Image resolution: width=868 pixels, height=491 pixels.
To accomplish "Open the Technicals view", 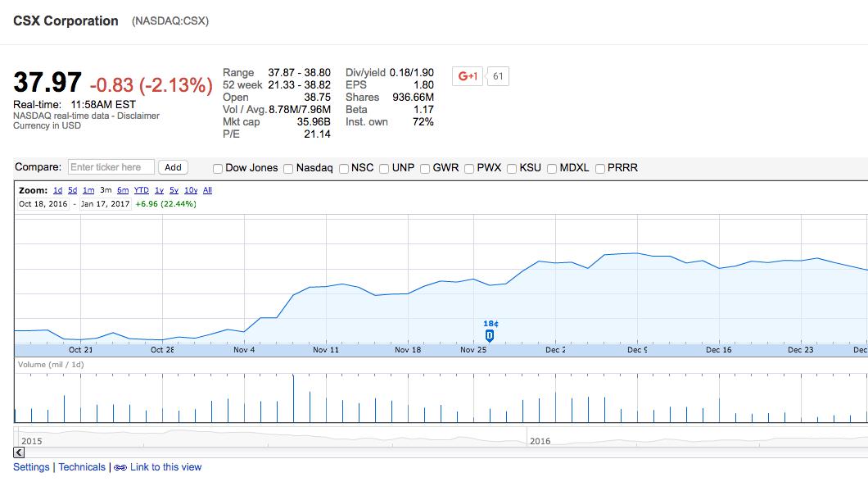I will click(x=83, y=466).
